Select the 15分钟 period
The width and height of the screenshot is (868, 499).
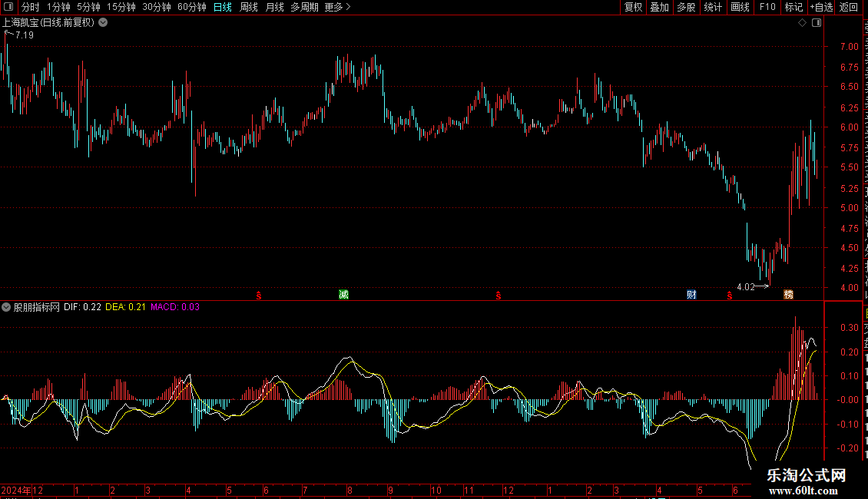tap(121, 7)
